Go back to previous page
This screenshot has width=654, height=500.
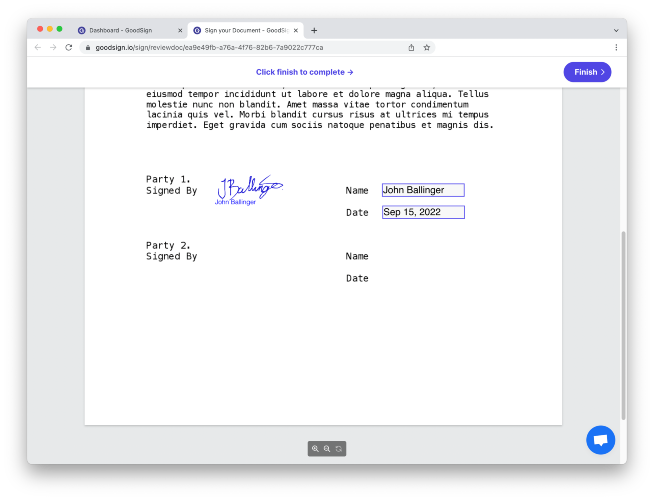click(x=38, y=48)
